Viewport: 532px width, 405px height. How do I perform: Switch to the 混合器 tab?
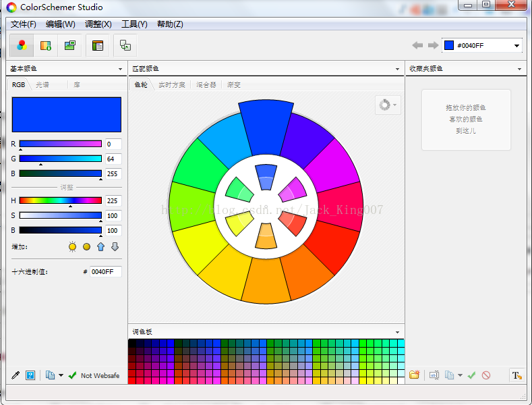click(x=206, y=84)
